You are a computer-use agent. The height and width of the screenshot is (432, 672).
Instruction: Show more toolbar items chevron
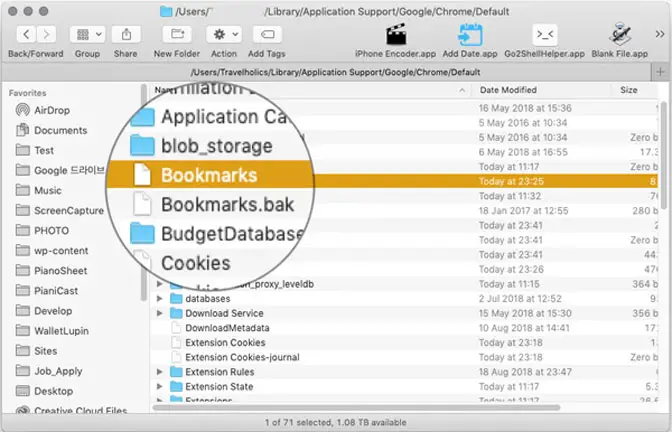[x=660, y=34]
